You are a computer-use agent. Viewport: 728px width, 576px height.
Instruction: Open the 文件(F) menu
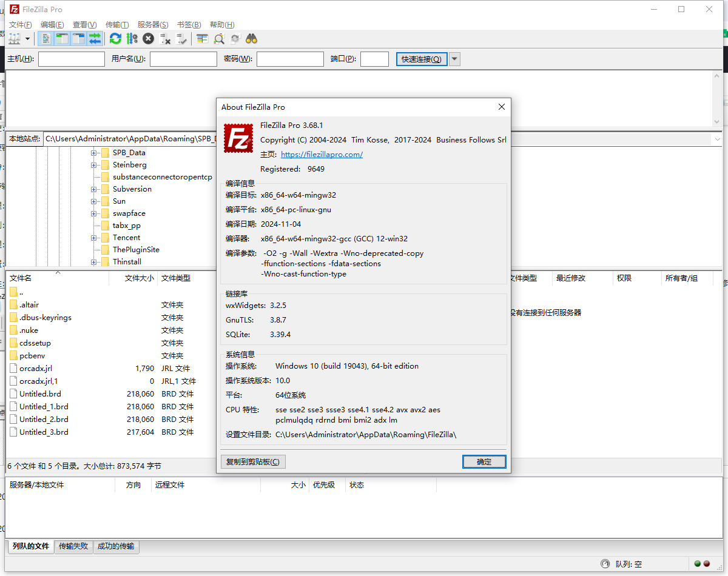pos(20,25)
